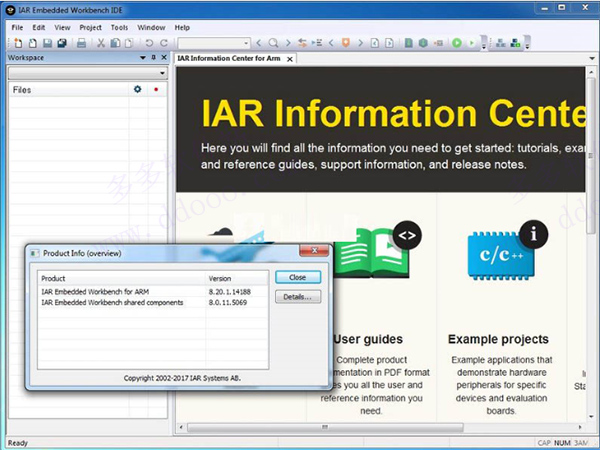
Task: Click Details... button in Product Info
Action: tap(298, 297)
